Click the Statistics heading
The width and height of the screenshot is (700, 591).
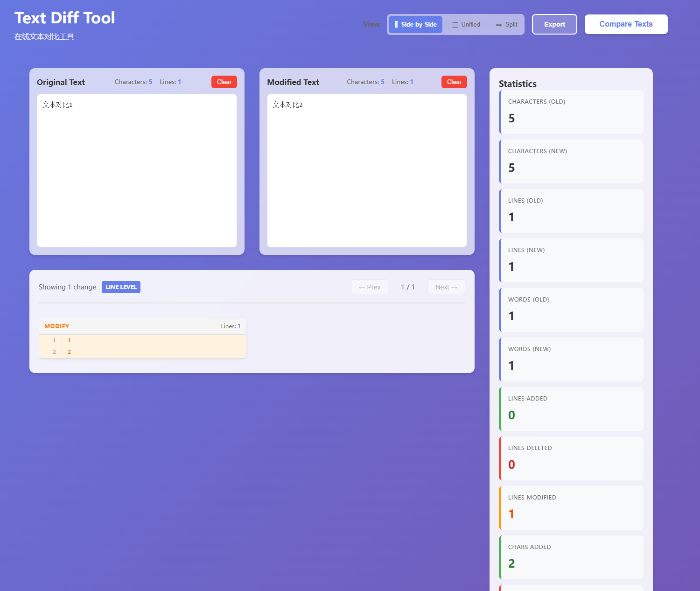pyautogui.click(x=518, y=84)
